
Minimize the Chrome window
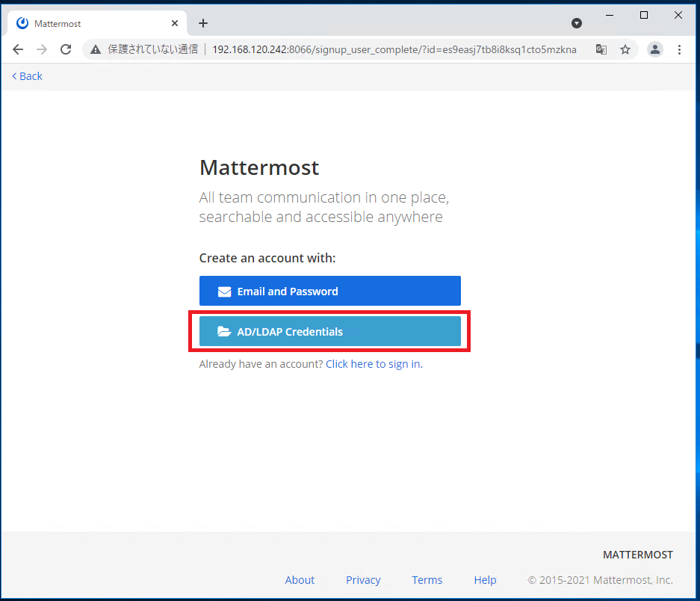610,15
